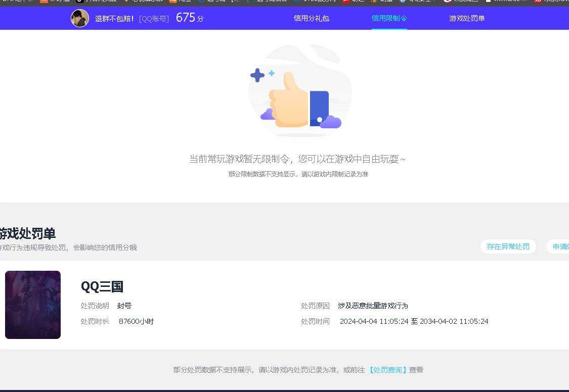Click the green bookmark icon on bookmarks bar
The height and width of the screenshot is (392, 569).
tap(249, 3)
